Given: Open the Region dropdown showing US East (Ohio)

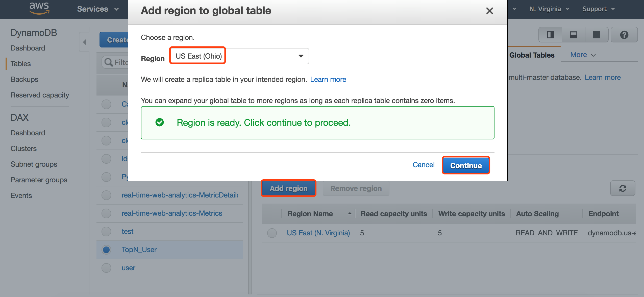Looking at the screenshot, I should (x=239, y=56).
